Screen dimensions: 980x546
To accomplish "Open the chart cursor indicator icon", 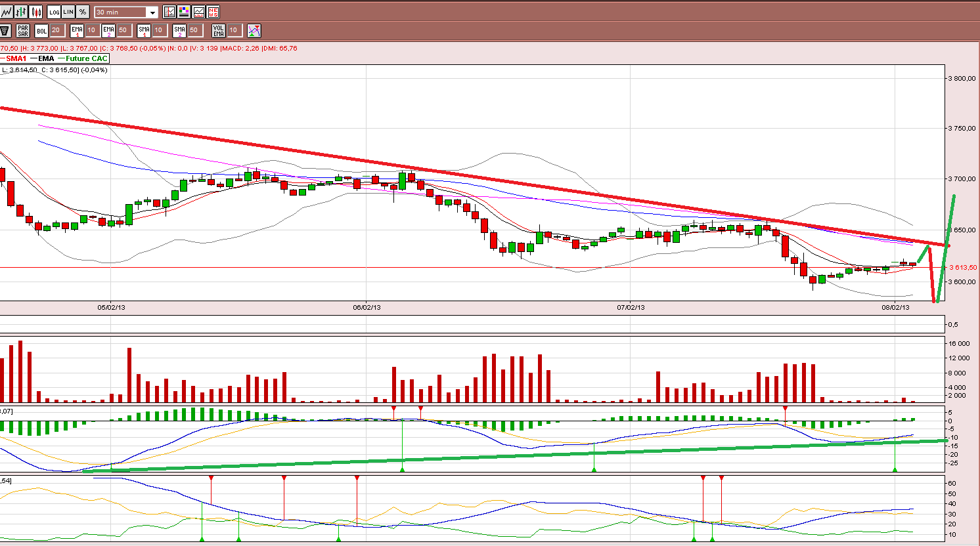I will tap(169, 12).
